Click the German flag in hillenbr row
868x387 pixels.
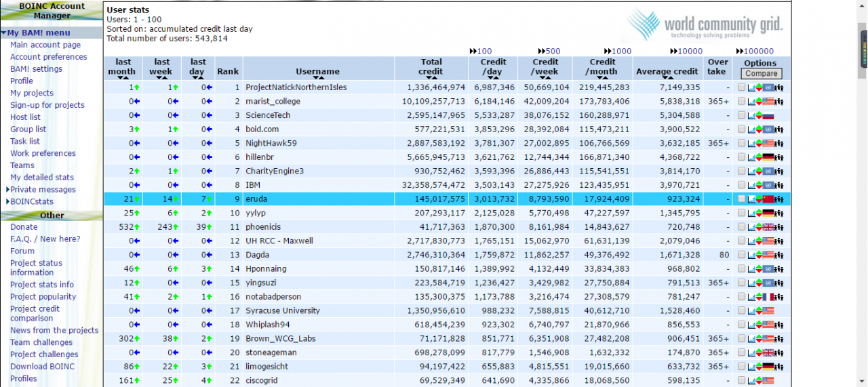click(768, 157)
